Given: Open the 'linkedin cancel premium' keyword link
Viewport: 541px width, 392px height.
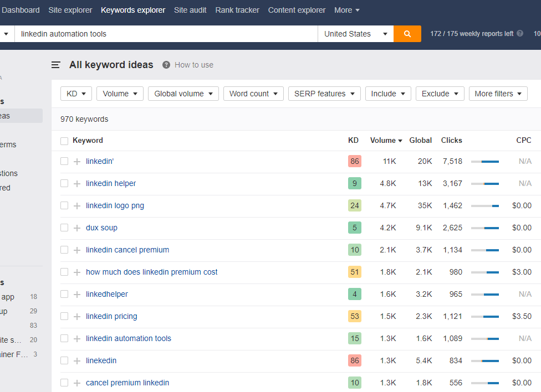Looking at the screenshot, I should [x=127, y=250].
